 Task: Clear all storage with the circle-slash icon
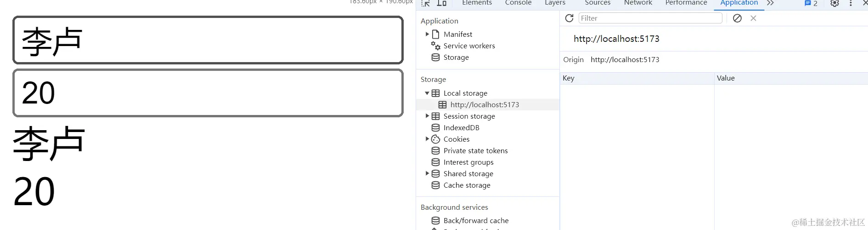click(737, 18)
